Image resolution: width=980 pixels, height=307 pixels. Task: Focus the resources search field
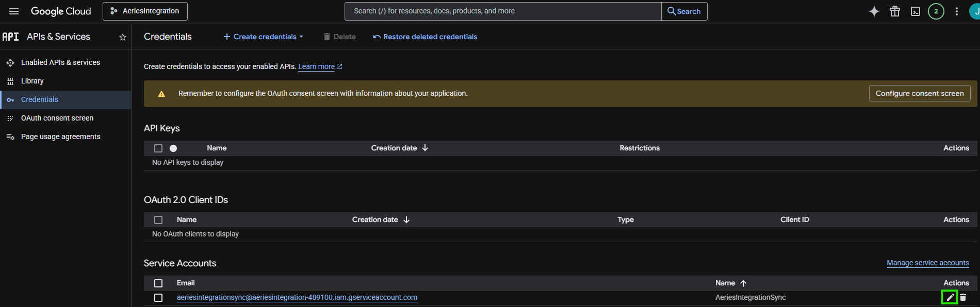[503, 11]
